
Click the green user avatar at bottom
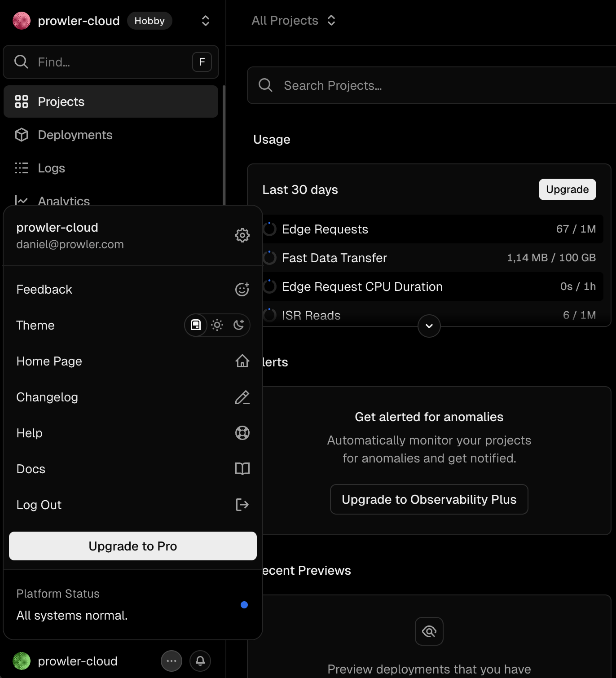point(22,661)
